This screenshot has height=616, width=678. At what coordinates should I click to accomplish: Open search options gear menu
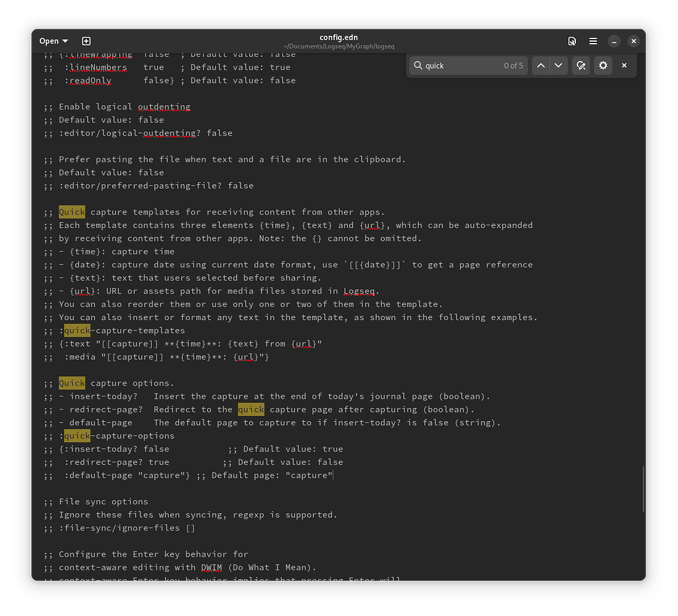tap(602, 66)
